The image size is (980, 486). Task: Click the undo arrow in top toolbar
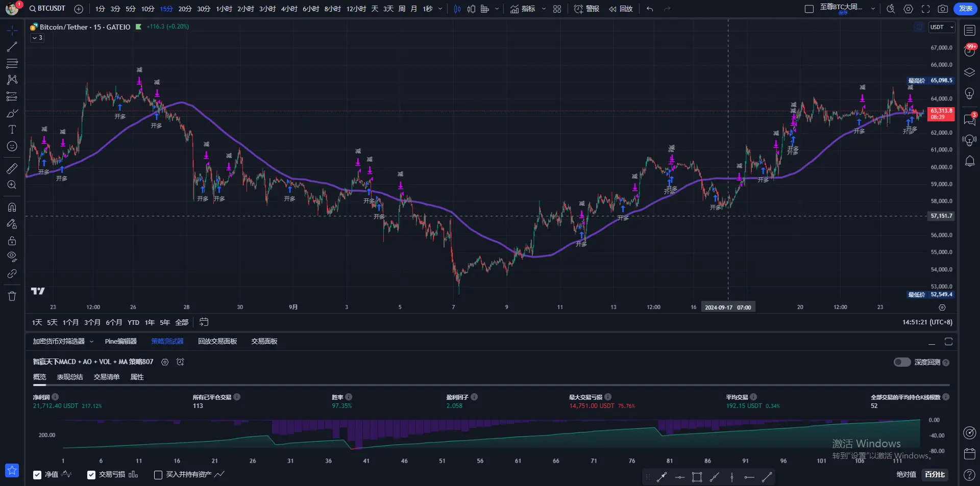650,9
